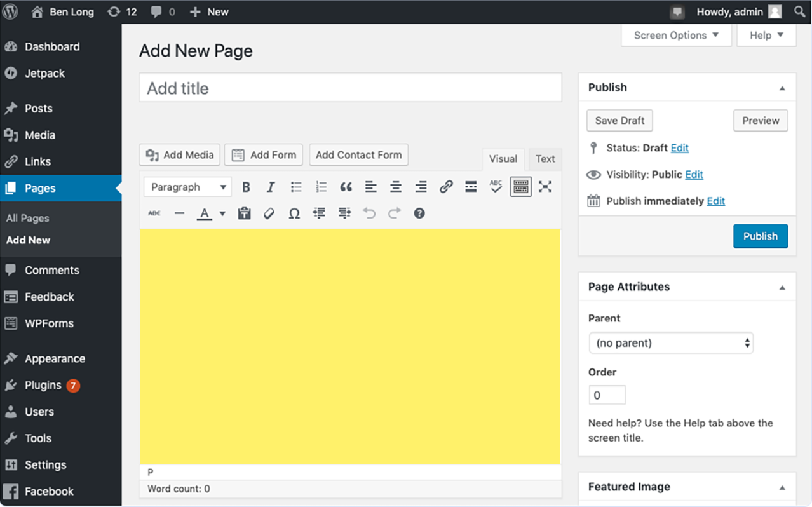This screenshot has height=507, width=812.
Task: Edit the Public visibility setting
Action: [x=694, y=175]
